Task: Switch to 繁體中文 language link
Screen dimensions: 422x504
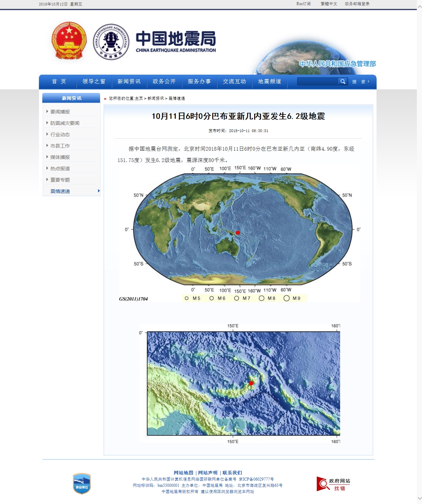Action: point(329,4)
